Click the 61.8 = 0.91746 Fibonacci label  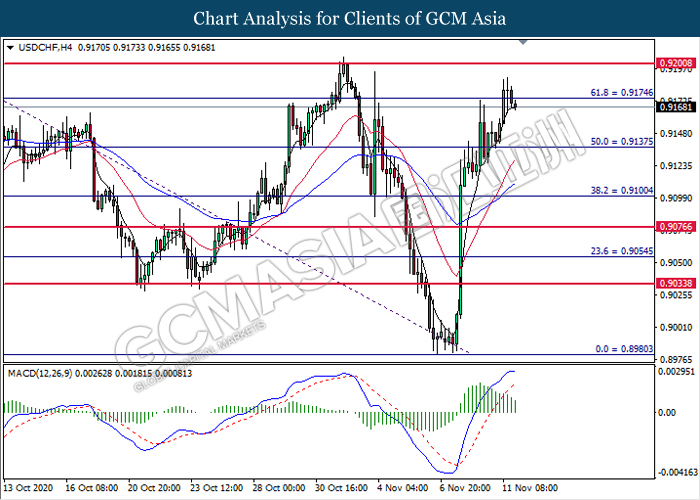(x=622, y=92)
